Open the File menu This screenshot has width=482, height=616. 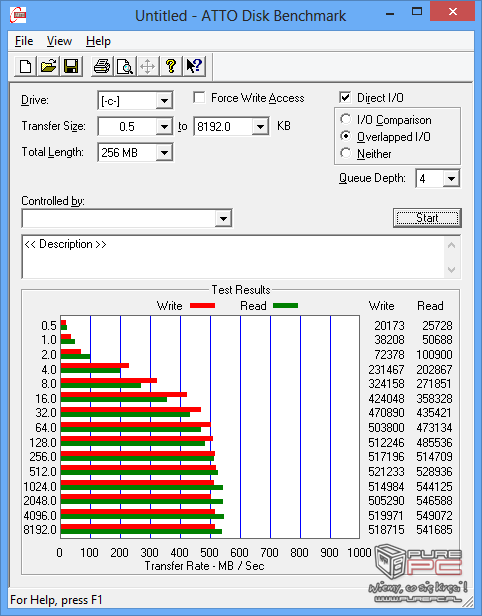coord(24,41)
